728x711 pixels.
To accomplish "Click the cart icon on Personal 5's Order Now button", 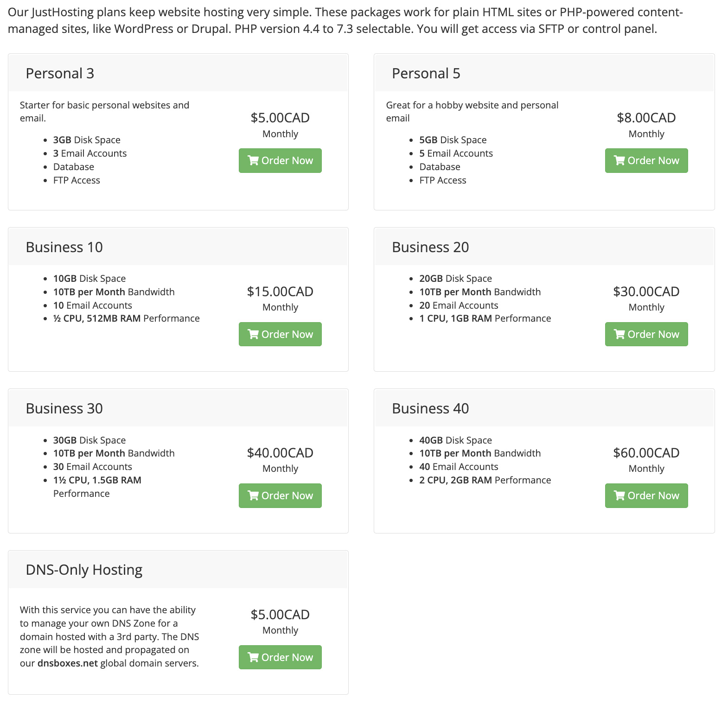I will coord(619,160).
